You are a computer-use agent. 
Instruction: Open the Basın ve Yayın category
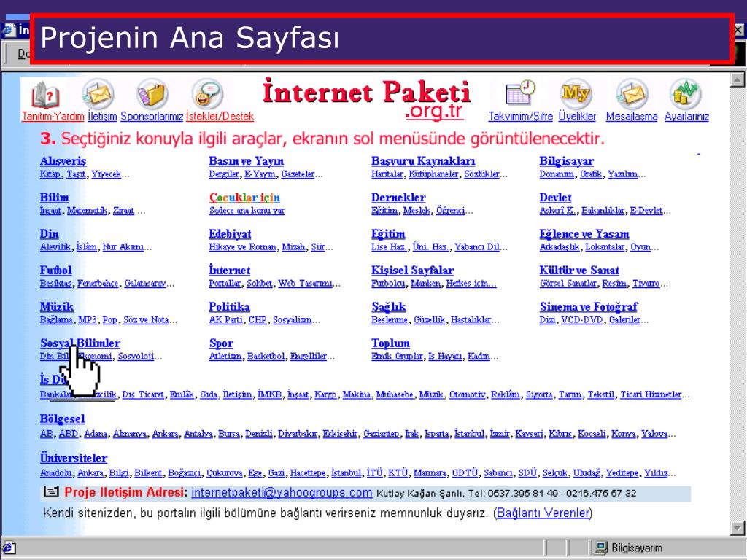click(247, 161)
